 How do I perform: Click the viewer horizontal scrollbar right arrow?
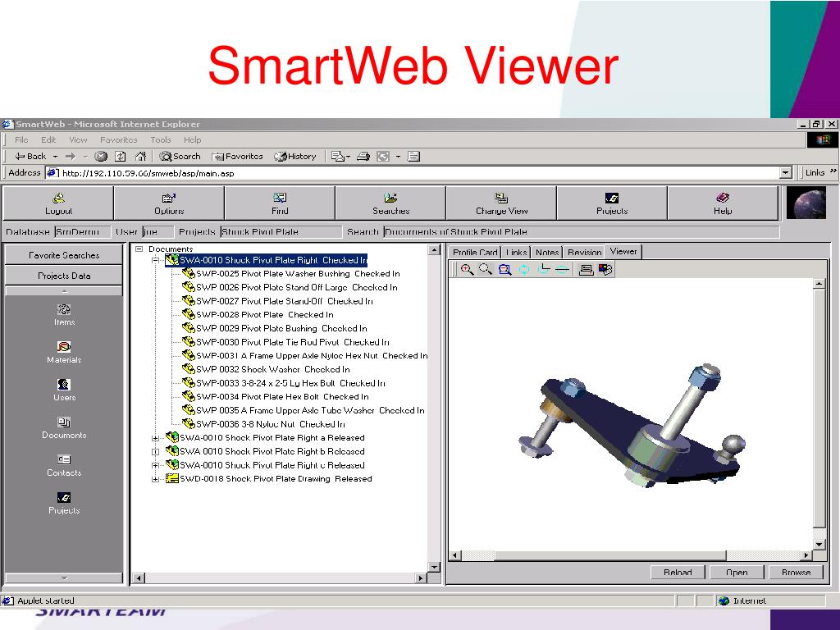point(806,555)
